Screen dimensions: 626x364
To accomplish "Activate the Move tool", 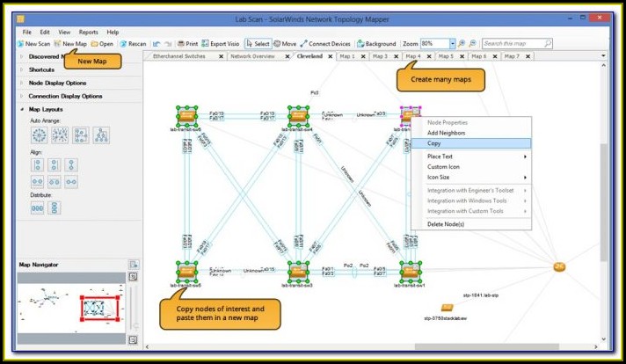I will tap(285, 43).
